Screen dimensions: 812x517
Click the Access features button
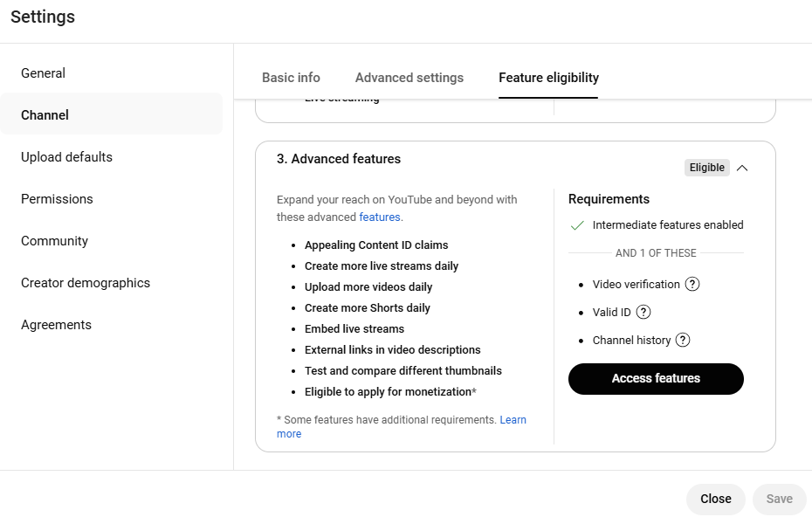[x=656, y=379]
